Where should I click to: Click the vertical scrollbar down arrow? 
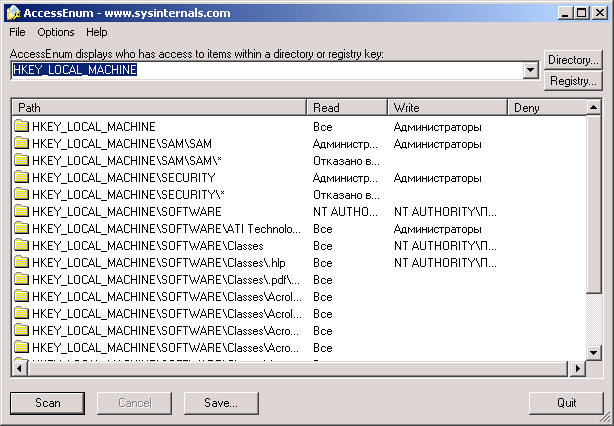click(x=594, y=353)
